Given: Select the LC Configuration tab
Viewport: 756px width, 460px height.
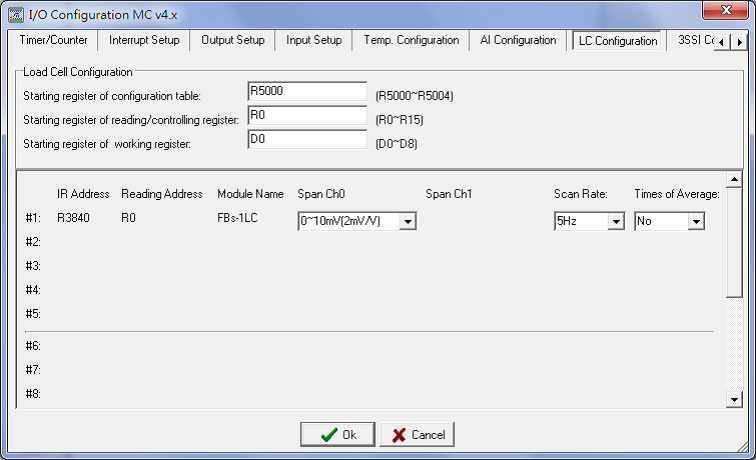Looking at the screenshot, I should point(618,41).
